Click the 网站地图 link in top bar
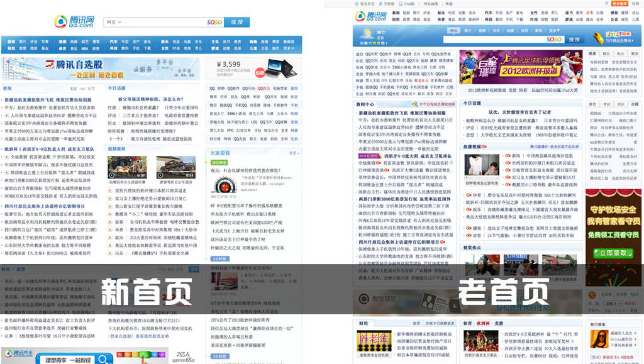Viewport: 644px width, 364px height. [431, 4]
